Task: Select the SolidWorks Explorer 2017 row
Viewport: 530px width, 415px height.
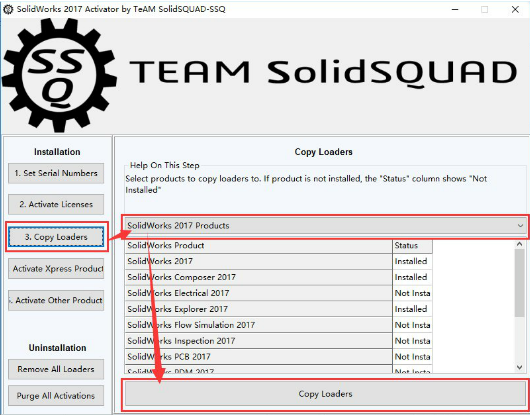Action: (259, 309)
